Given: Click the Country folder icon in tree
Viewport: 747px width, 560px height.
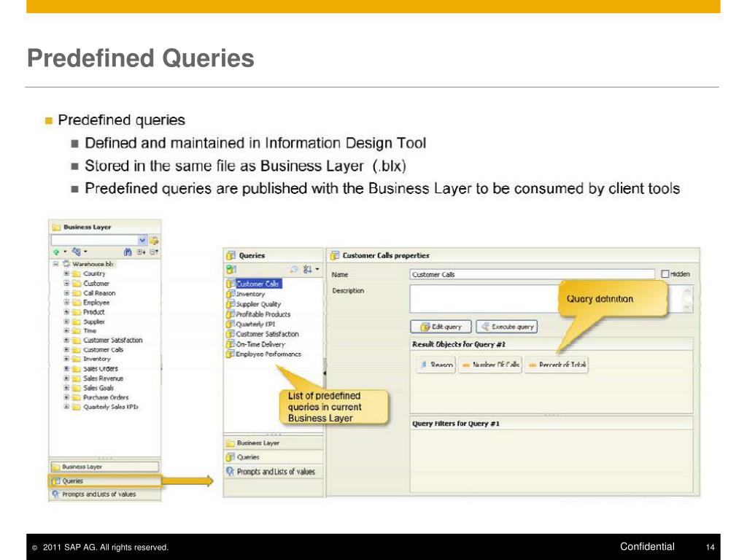Looking at the screenshot, I should pyautogui.click(x=76, y=273).
